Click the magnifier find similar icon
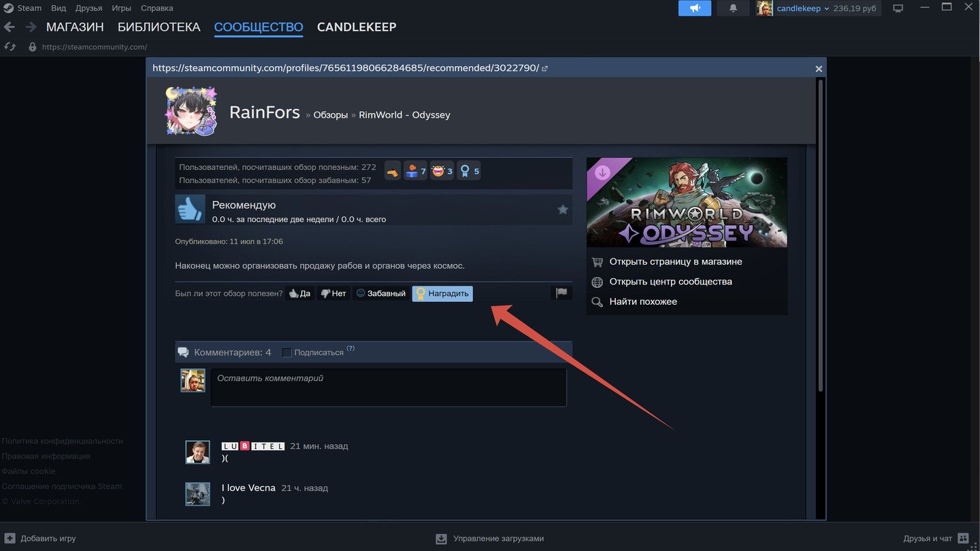980x551 pixels. [597, 302]
